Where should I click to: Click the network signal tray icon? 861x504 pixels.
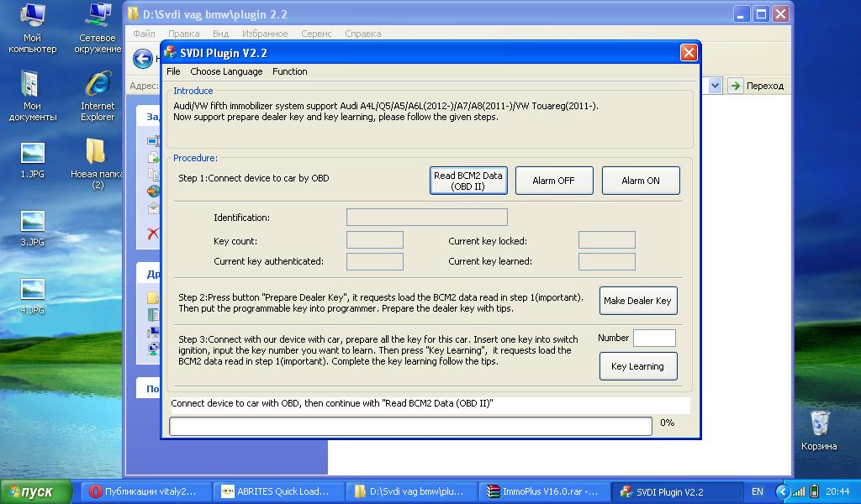(x=799, y=491)
